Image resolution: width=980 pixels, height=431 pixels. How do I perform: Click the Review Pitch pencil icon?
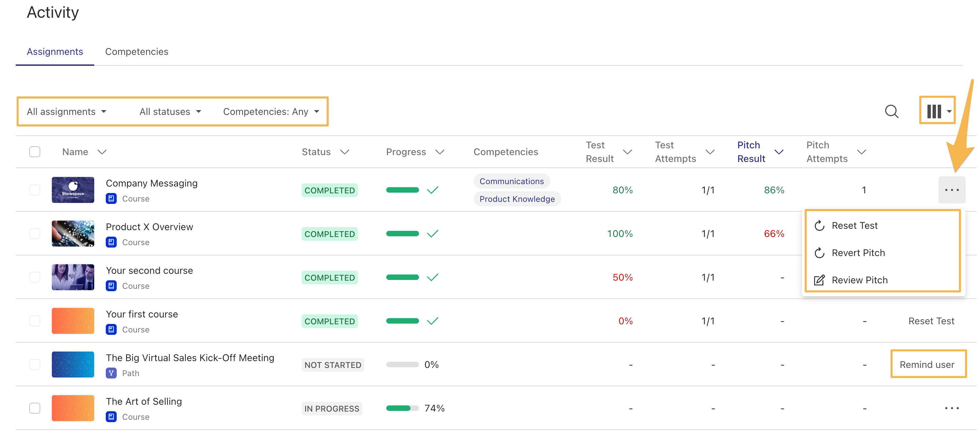click(820, 280)
